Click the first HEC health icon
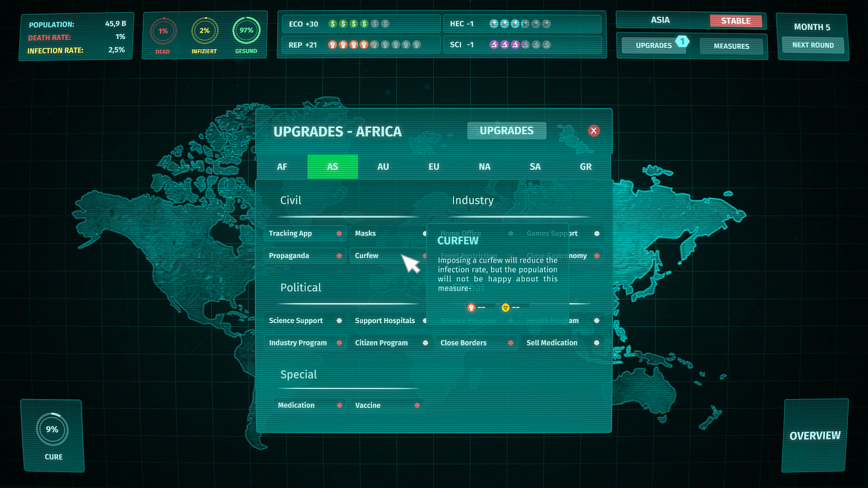This screenshot has width=868, height=488. 494,24
